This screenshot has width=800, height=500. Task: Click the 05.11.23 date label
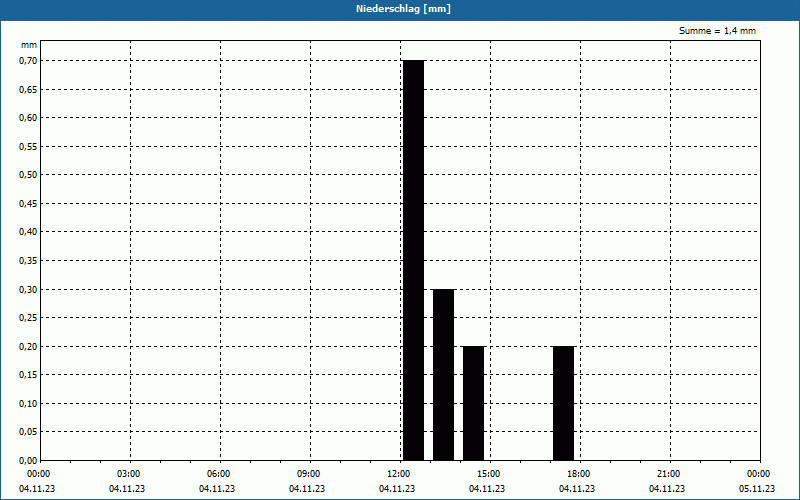[x=757, y=489]
